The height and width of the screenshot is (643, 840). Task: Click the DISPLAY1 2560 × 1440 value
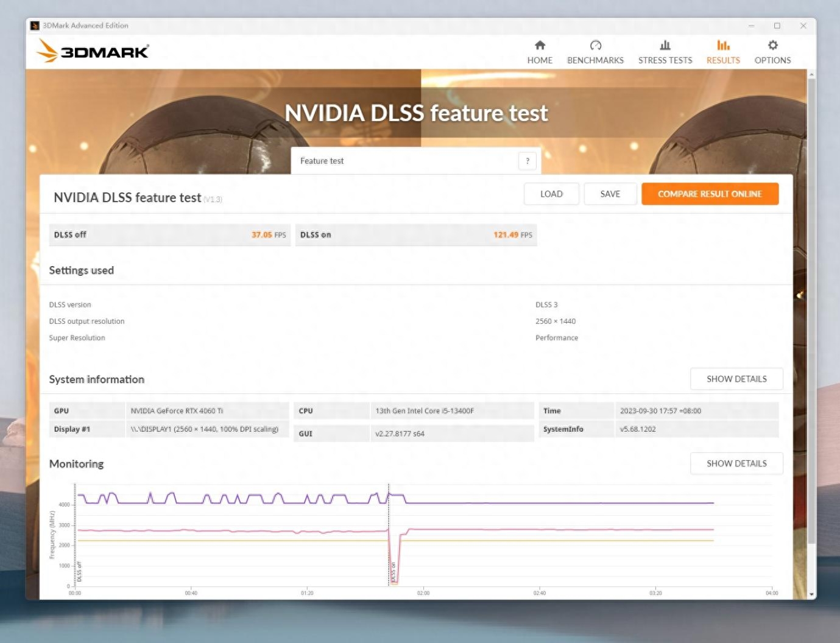205,429
